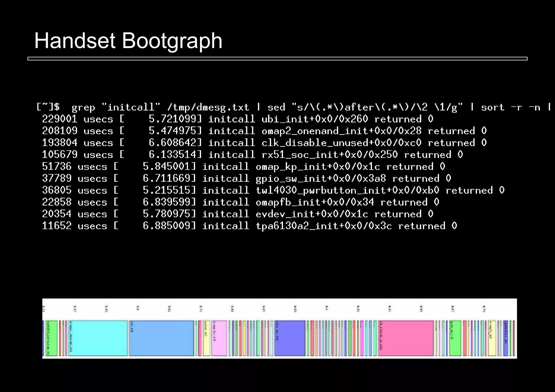Click the sort -r -n command portion
Viewport: 555px width, 392px height.
coord(511,107)
